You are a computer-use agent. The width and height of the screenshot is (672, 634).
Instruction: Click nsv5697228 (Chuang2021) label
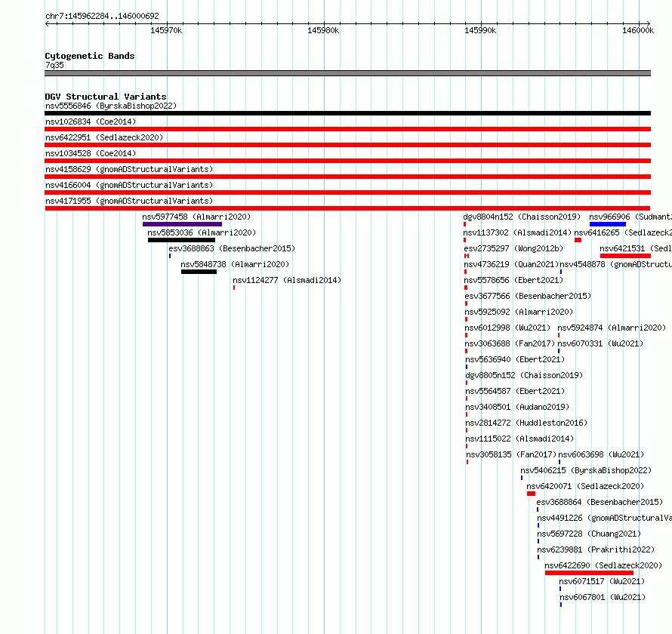(589, 534)
